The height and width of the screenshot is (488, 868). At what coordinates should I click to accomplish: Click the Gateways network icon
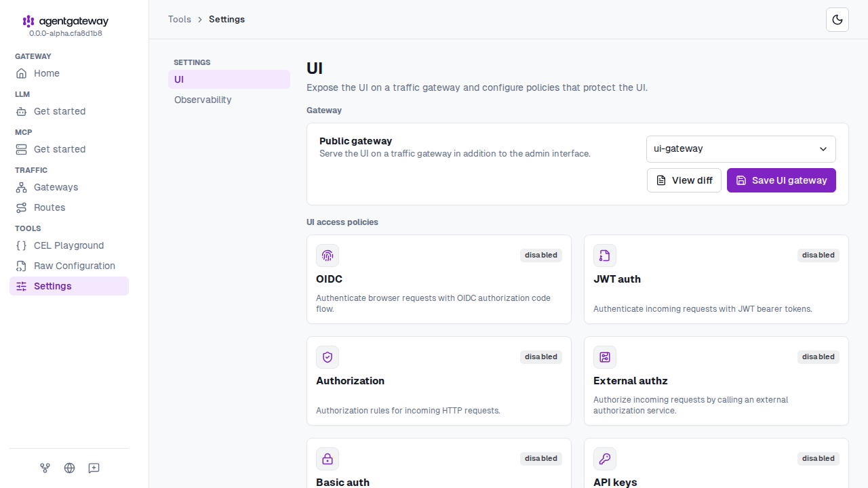(x=22, y=187)
